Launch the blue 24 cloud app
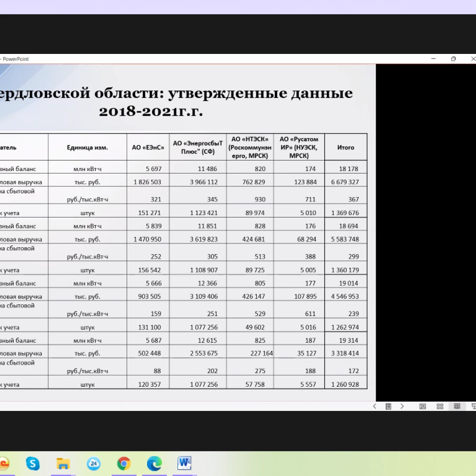This screenshot has width=476, height=476. pos(94,463)
